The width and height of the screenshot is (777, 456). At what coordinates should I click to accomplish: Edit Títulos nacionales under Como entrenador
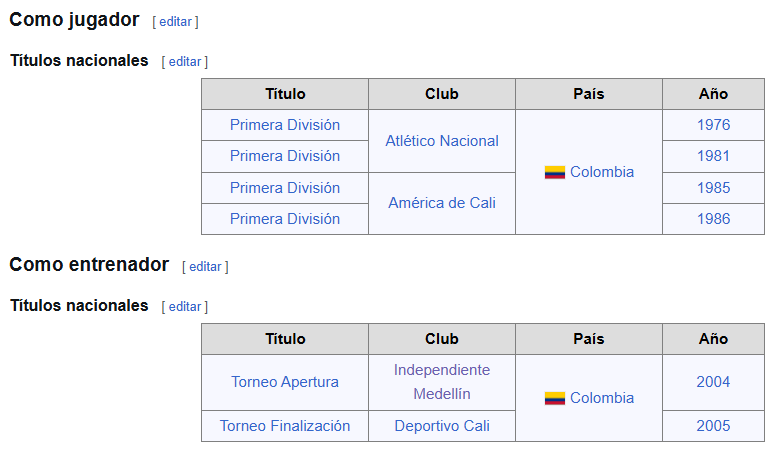185,306
